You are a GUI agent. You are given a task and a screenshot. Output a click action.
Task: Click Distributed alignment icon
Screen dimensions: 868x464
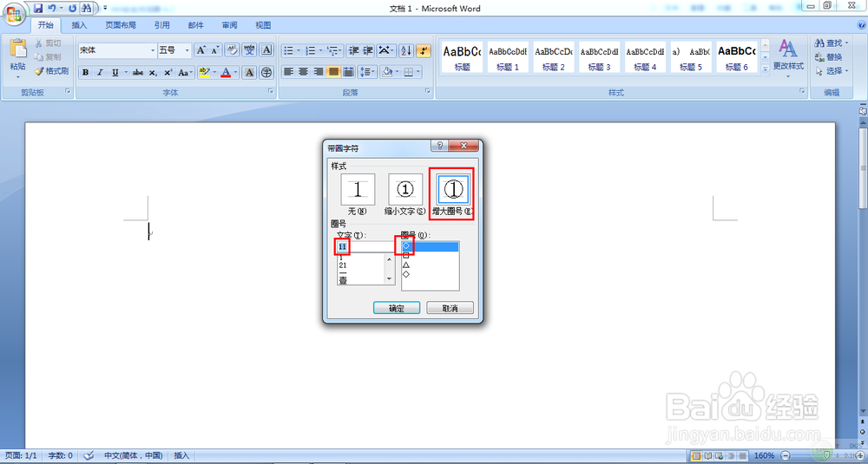pyautogui.click(x=349, y=72)
